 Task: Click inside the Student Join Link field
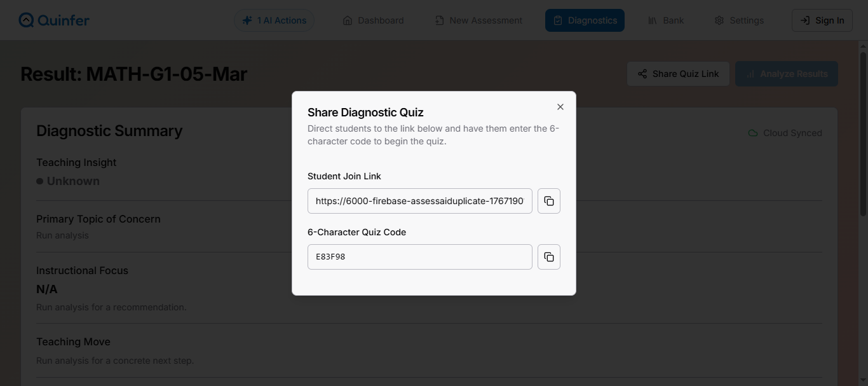point(419,201)
